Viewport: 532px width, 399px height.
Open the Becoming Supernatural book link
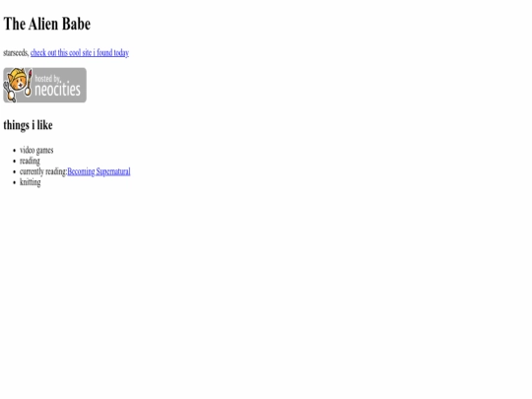click(99, 171)
